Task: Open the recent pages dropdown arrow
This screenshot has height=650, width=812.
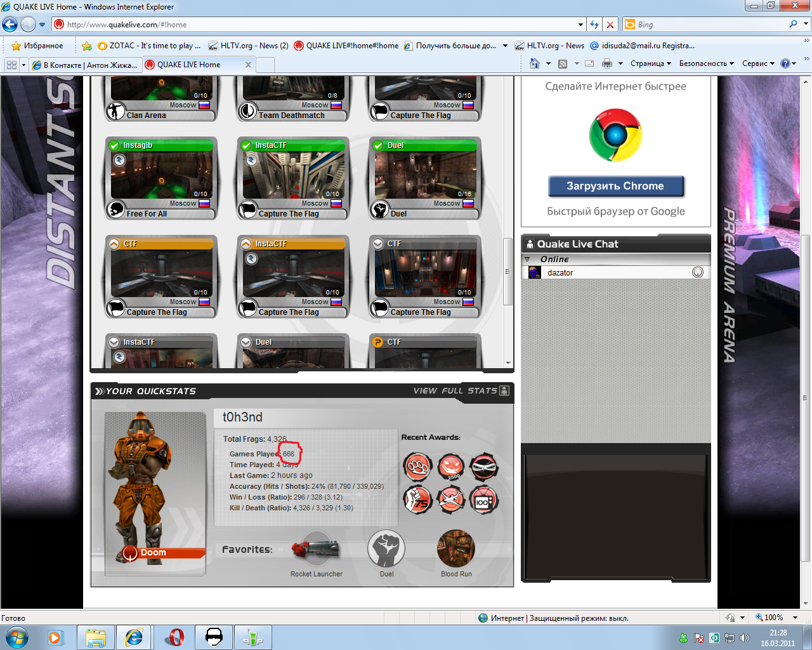Action: coord(43,25)
